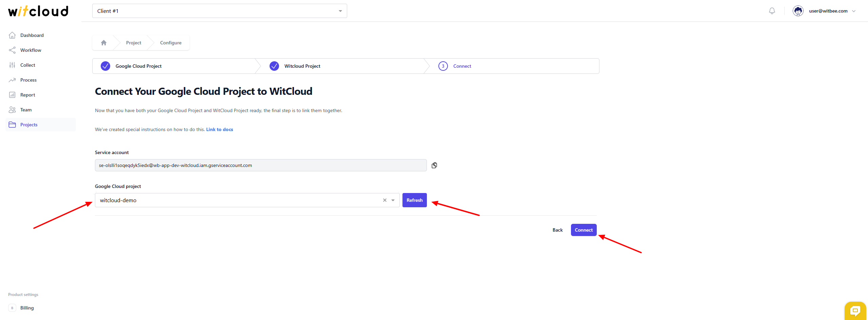This screenshot has width=868, height=320.
Task: Click the Configure breadcrumb
Action: point(171,43)
